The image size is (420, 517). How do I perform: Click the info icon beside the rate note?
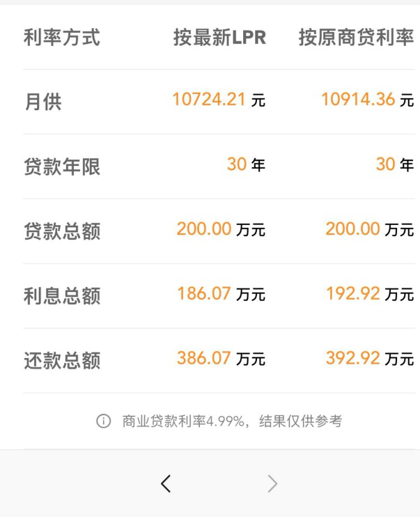click(104, 422)
